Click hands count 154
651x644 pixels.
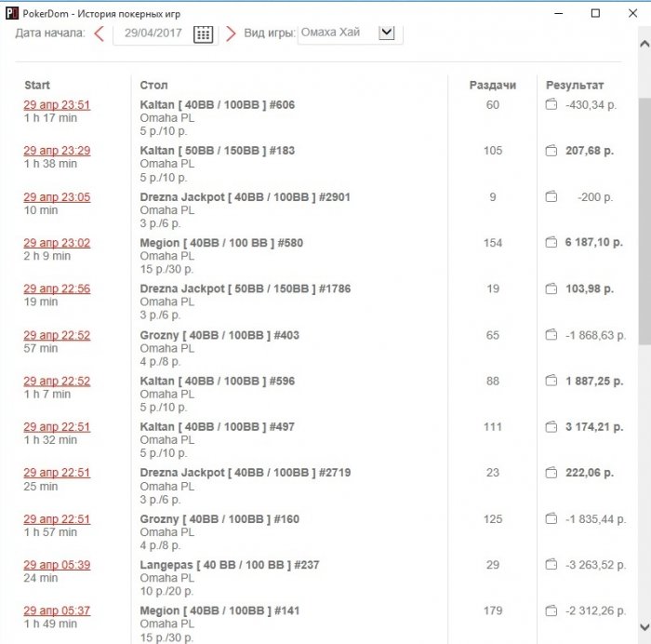(492, 243)
